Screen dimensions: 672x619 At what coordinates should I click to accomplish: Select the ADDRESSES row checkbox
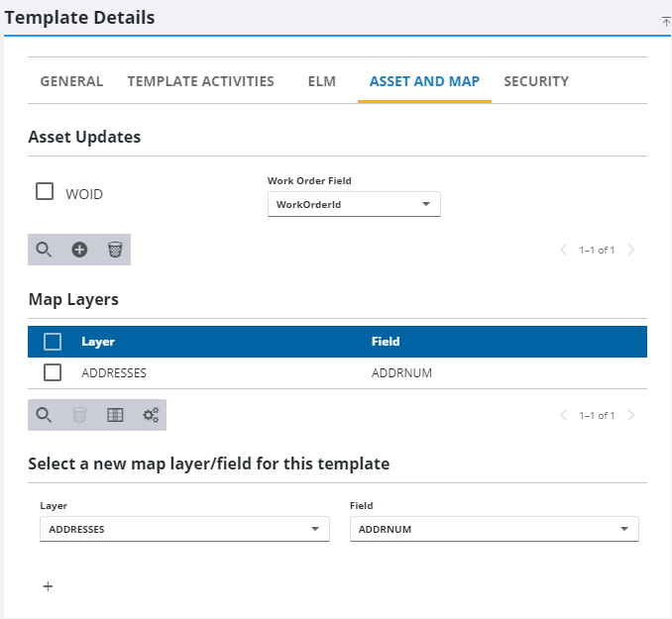pos(53,373)
